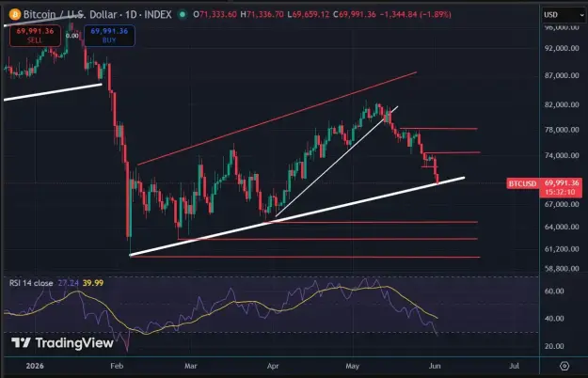Click the RSI 14 close indicator label
This screenshot has width=588, height=378.
pos(31,283)
